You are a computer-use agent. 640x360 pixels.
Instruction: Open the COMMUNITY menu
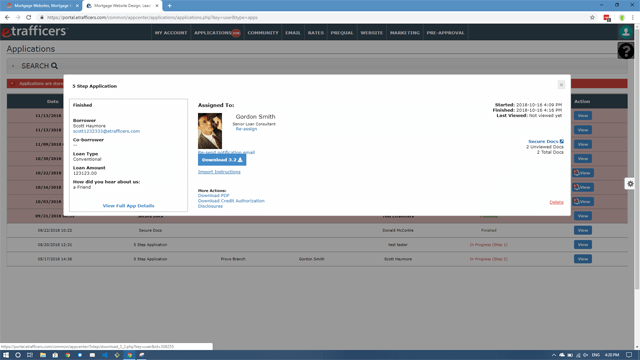pyautogui.click(x=263, y=33)
